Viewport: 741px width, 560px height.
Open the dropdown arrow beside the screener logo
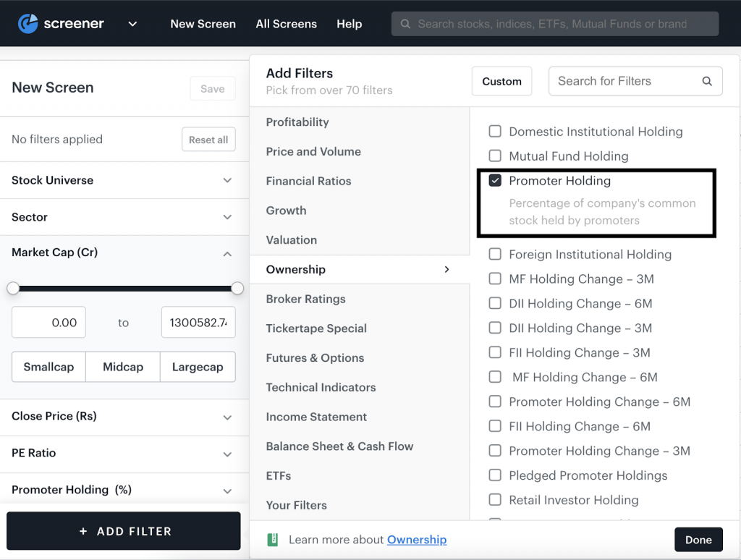pos(133,24)
